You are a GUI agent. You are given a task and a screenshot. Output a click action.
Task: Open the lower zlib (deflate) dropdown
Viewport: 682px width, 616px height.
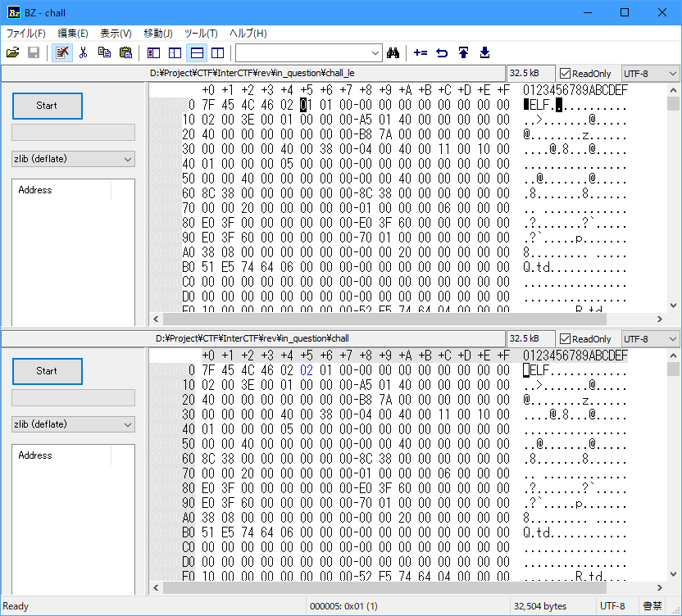pyautogui.click(x=73, y=424)
